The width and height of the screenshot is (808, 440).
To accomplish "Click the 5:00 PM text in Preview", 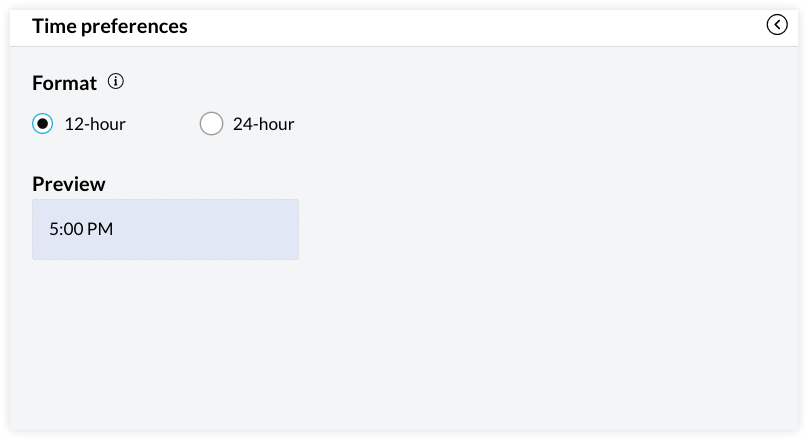I will coord(81,229).
